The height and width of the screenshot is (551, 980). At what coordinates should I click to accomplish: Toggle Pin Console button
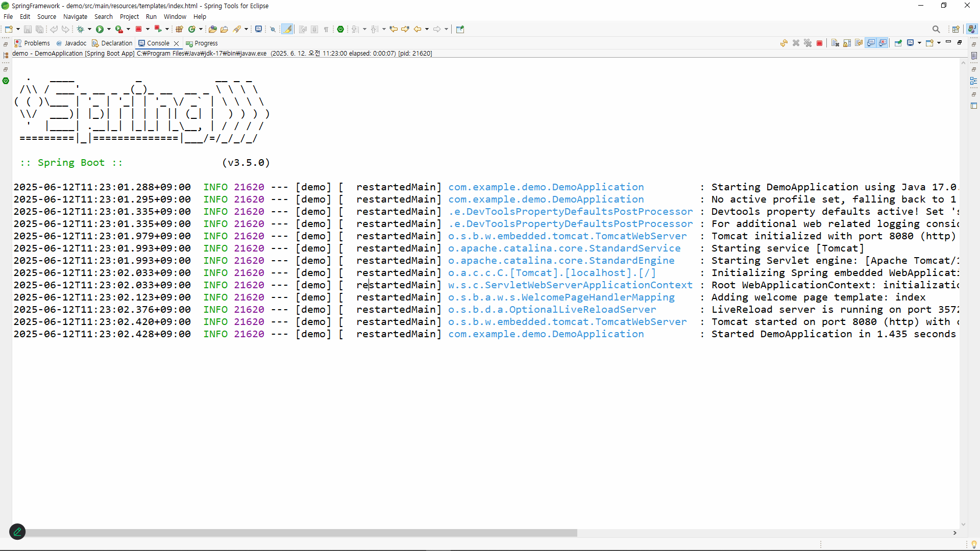coord(898,43)
